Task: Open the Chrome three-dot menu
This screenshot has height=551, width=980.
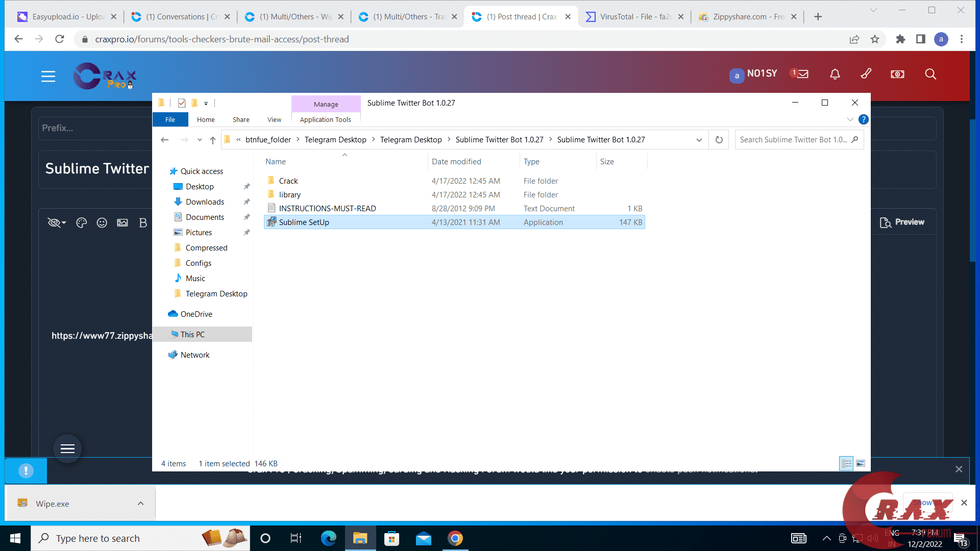Action: (962, 39)
